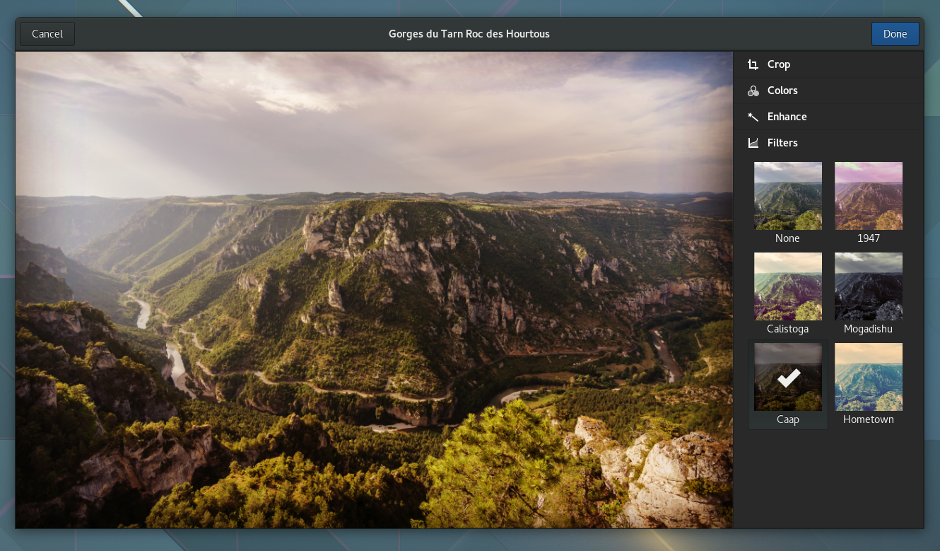Click the None filter label text

(x=787, y=239)
